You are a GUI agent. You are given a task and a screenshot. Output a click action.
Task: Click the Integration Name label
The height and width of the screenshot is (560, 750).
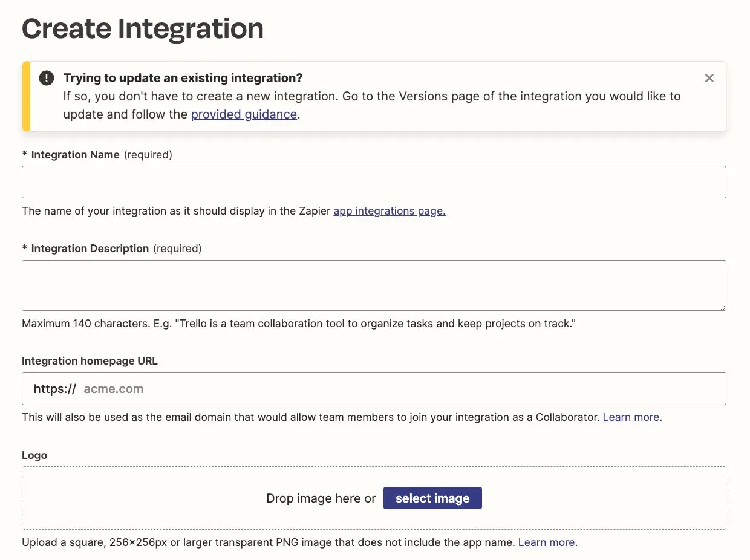[75, 155]
